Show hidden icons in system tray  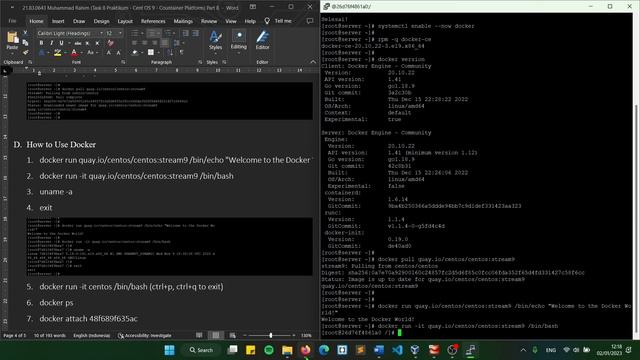click(x=523, y=350)
